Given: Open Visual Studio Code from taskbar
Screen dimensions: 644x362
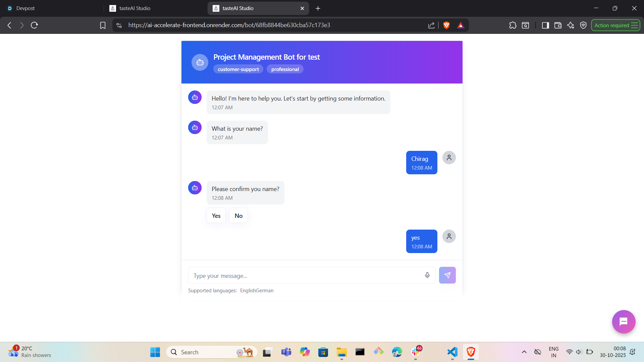Looking at the screenshot, I should pyautogui.click(x=452, y=352).
